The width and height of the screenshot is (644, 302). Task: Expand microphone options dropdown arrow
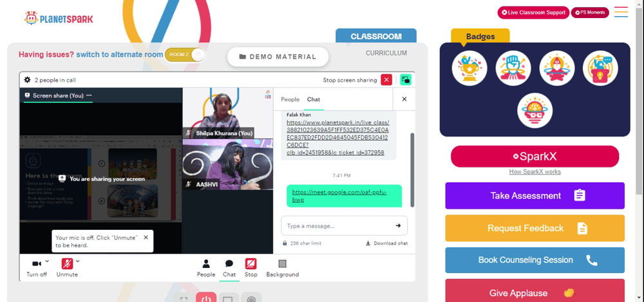[78, 261]
